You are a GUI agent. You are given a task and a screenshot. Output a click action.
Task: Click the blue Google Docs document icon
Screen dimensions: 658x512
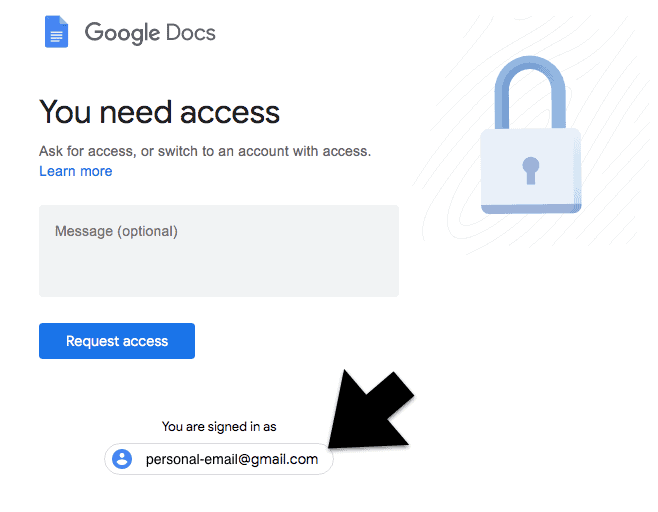pyautogui.click(x=56, y=31)
